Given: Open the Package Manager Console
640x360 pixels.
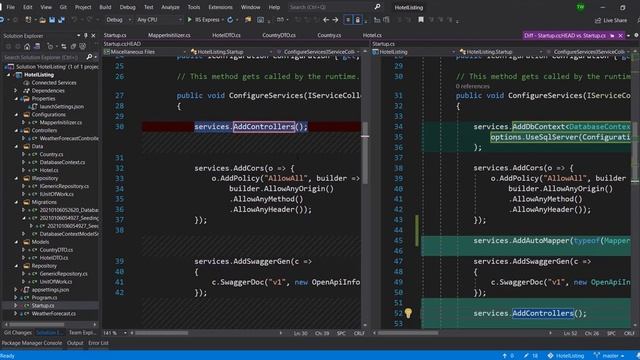Looking at the screenshot, I should 32,343.
